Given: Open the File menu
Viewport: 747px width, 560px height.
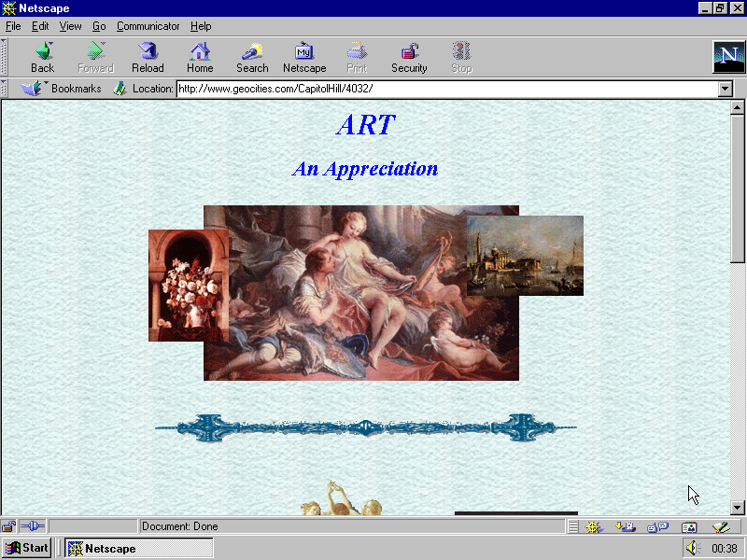Looking at the screenshot, I should [13, 26].
